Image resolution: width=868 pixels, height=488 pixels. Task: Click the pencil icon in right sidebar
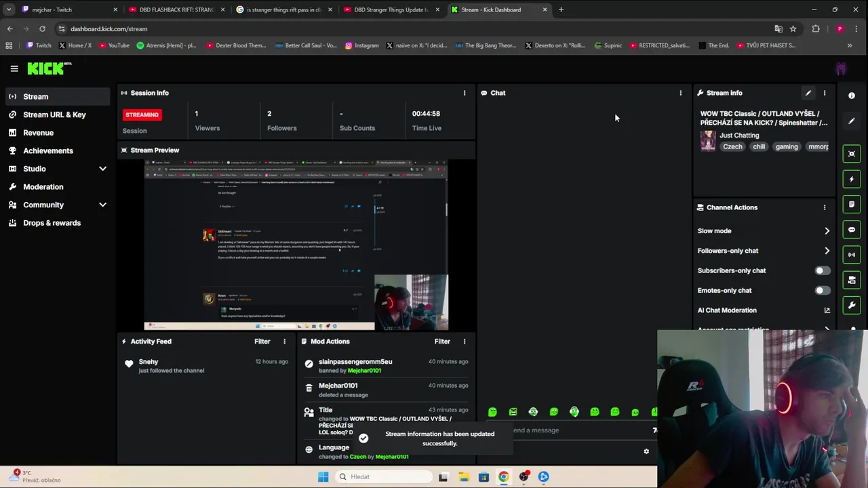click(x=852, y=121)
